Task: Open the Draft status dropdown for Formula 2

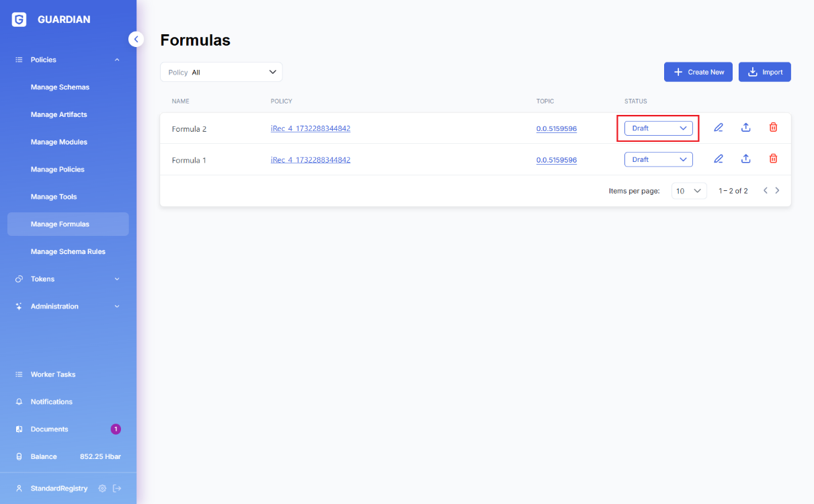Action: pos(658,128)
